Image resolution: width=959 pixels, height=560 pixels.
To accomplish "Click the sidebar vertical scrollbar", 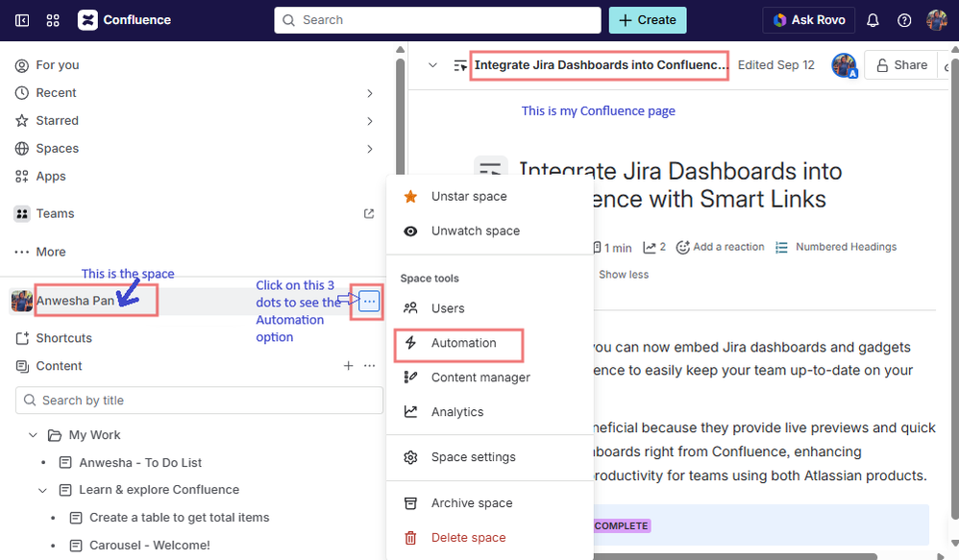I will click(400, 116).
